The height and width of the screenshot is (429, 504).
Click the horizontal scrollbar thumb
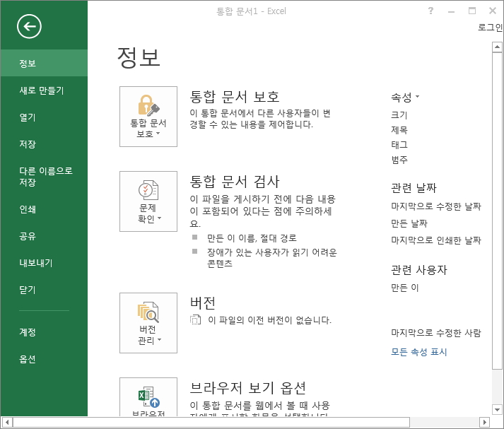tap(211, 422)
